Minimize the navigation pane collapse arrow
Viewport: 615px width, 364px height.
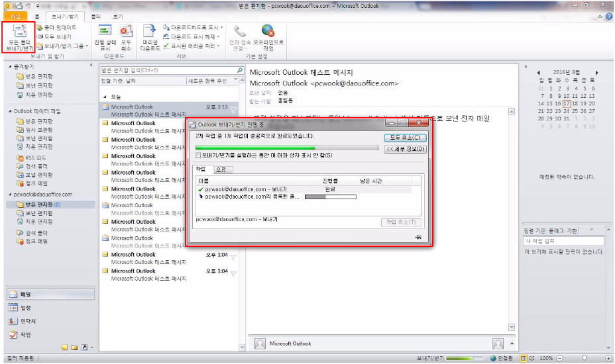[x=91, y=65]
